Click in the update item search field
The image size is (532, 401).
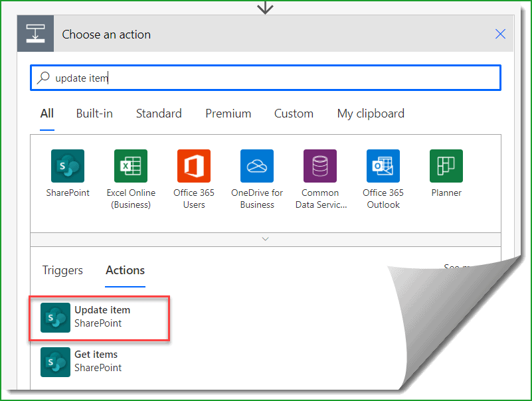point(265,78)
